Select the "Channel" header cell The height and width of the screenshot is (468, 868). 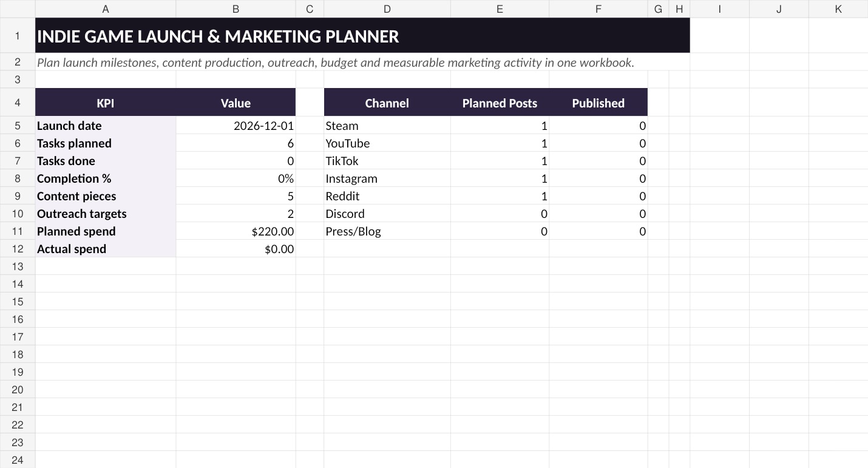387,103
